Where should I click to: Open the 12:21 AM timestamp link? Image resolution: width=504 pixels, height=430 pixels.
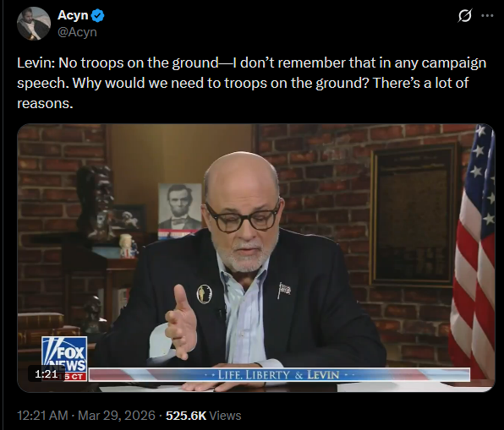pos(42,416)
